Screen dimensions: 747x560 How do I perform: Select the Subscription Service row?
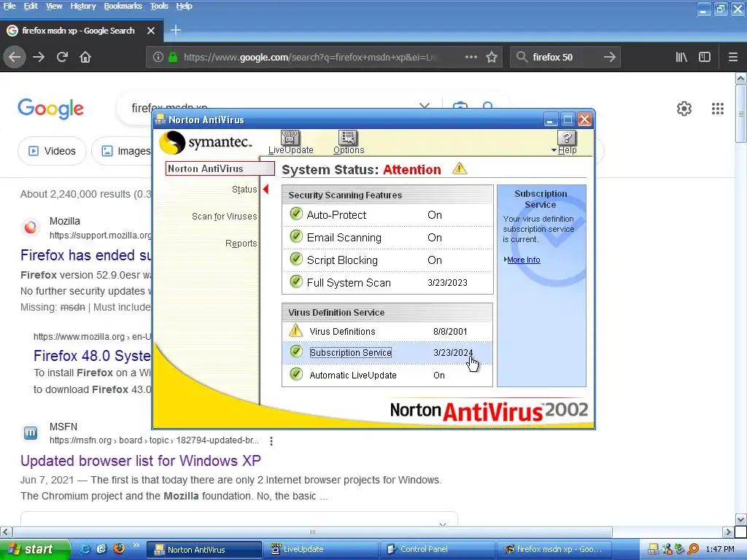387,352
